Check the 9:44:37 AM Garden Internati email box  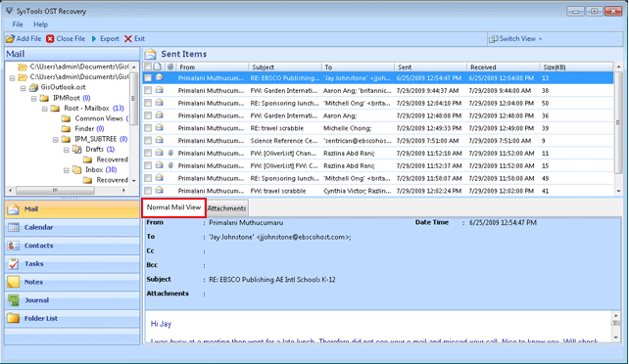coord(148,90)
